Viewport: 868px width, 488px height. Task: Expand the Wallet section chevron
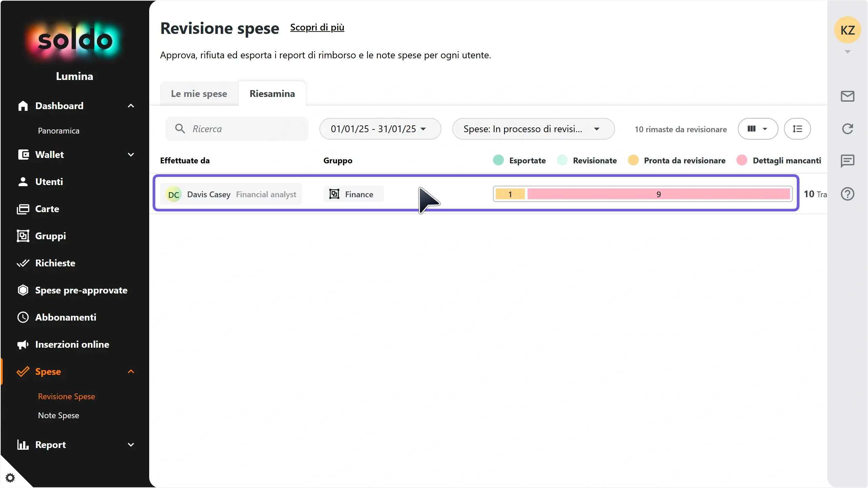click(x=131, y=155)
